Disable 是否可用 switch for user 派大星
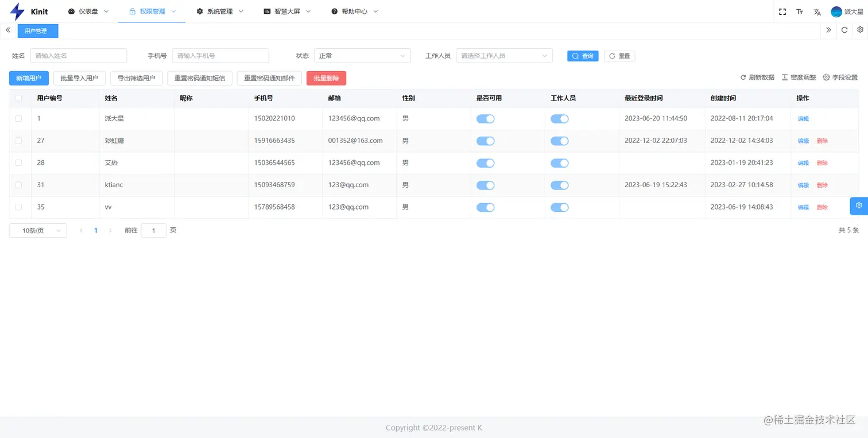This screenshot has height=438, width=868. (x=485, y=118)
